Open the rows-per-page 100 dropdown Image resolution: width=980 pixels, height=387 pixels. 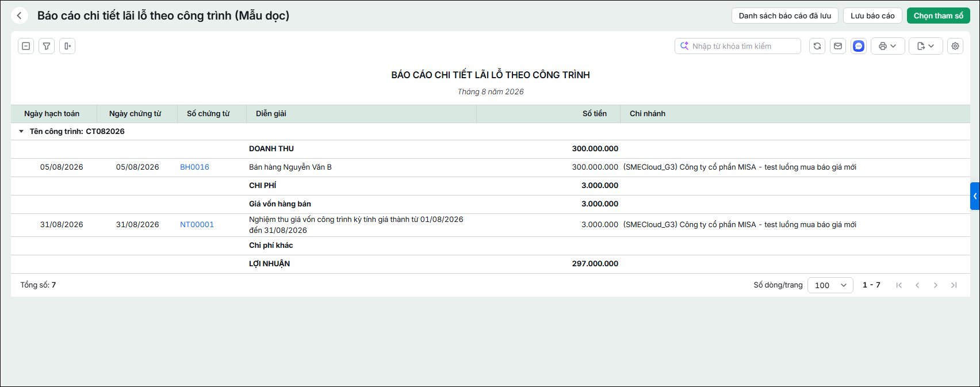(830, 285)
